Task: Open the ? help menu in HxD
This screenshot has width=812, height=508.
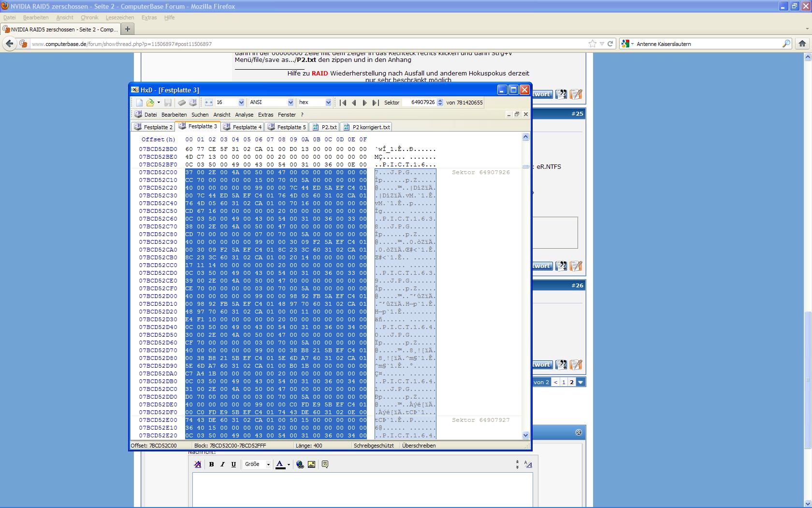Action: (x=302, y=115)
